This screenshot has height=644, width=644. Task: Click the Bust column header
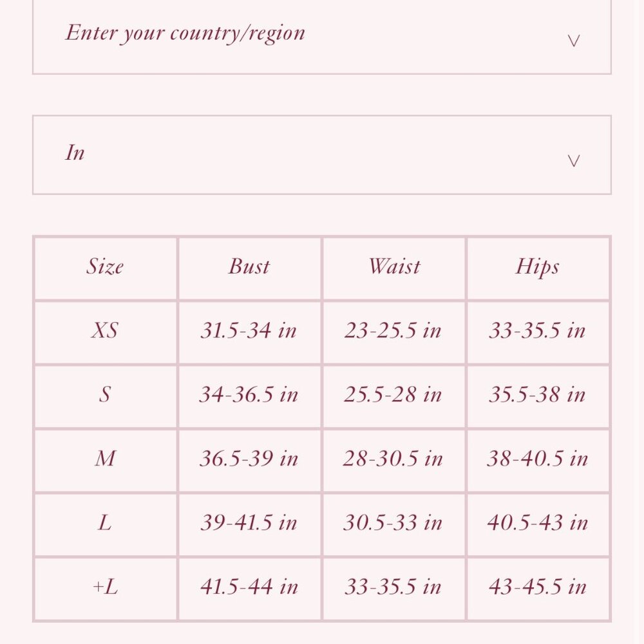pos(249,266)
